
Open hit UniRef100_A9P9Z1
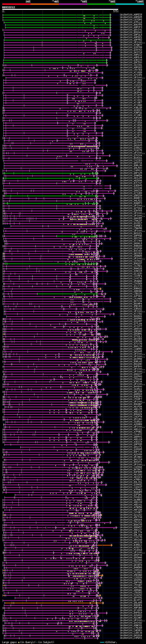tap(131, 37)
